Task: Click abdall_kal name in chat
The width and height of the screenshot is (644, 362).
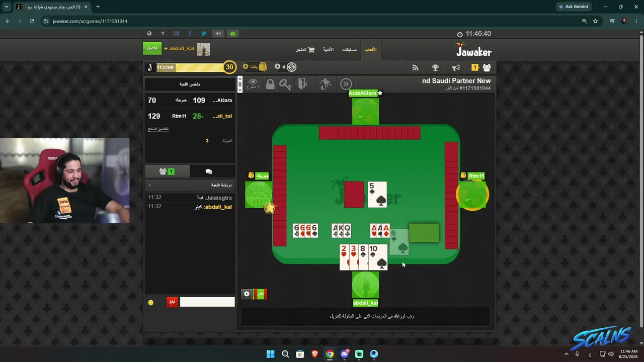Action: tap(218, 207)
